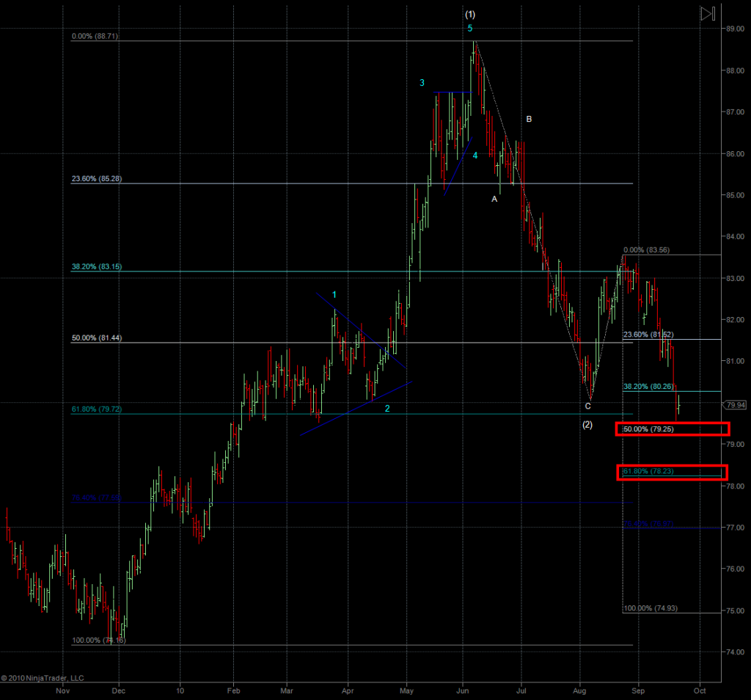The image size is (751, 700).
Task: Click the 79.94 current price marker
Action: point(736,404)
